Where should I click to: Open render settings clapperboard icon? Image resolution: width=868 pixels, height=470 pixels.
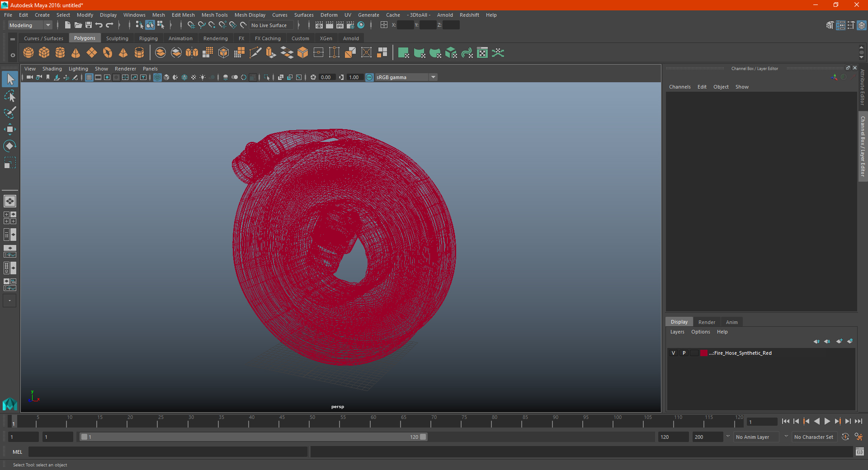click(x=350, y=25)
